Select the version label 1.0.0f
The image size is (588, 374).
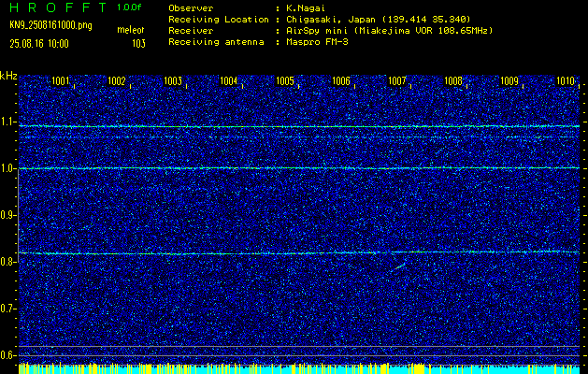tap(129, 7)
